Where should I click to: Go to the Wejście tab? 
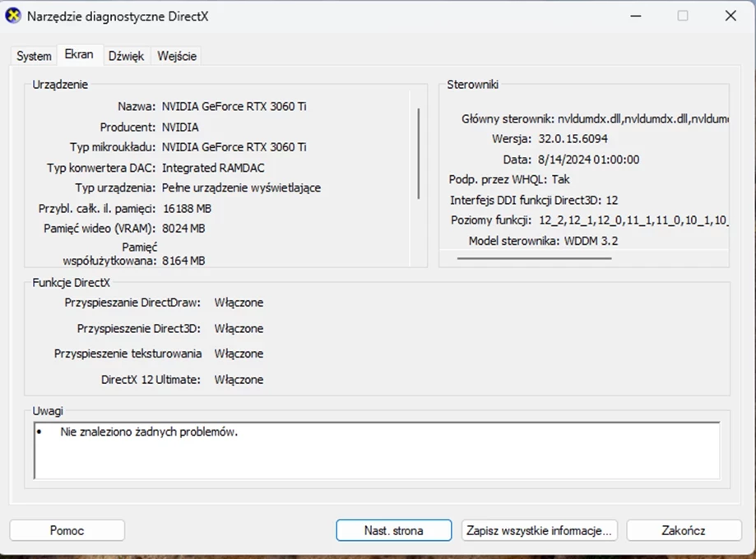tap(177, 56)
